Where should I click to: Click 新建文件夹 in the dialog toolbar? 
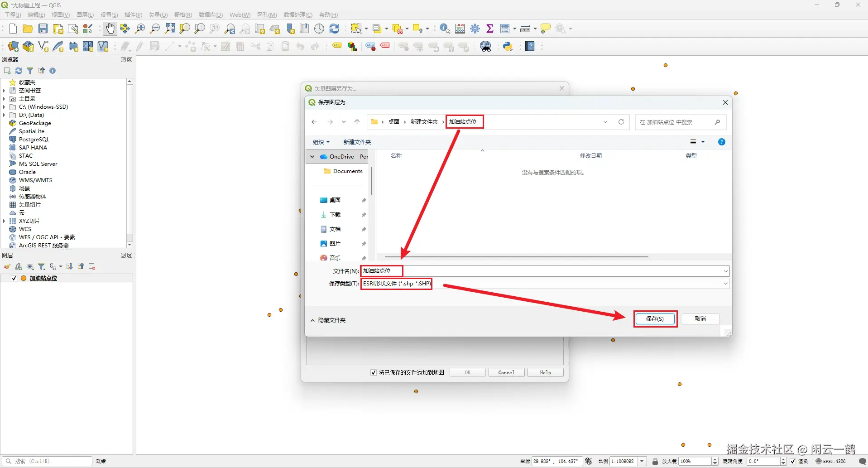click(x=357, y=142)
